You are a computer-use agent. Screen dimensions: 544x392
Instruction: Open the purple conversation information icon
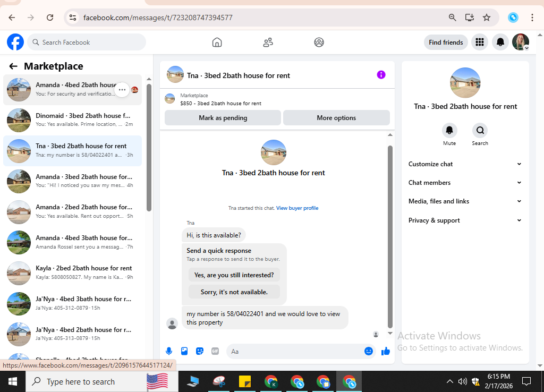[381, 74]
